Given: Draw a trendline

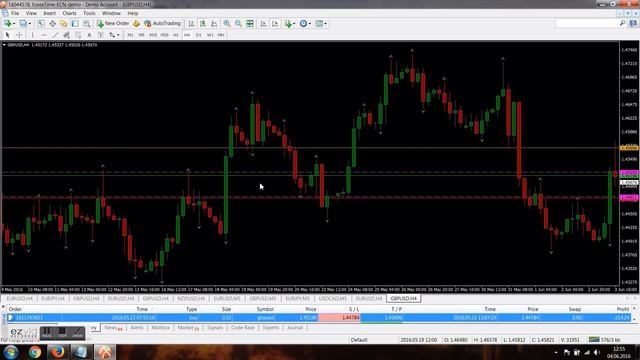Looking at the screenshot, I should pos(55,35).
